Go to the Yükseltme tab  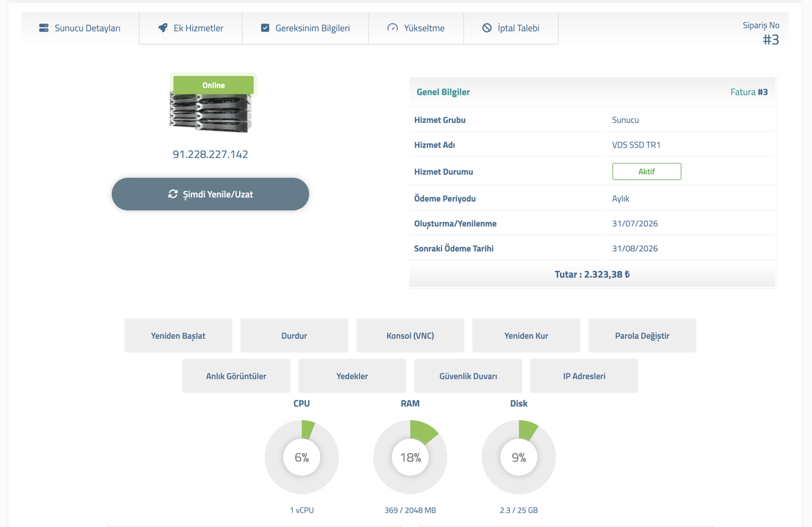[x=416, y=28]
